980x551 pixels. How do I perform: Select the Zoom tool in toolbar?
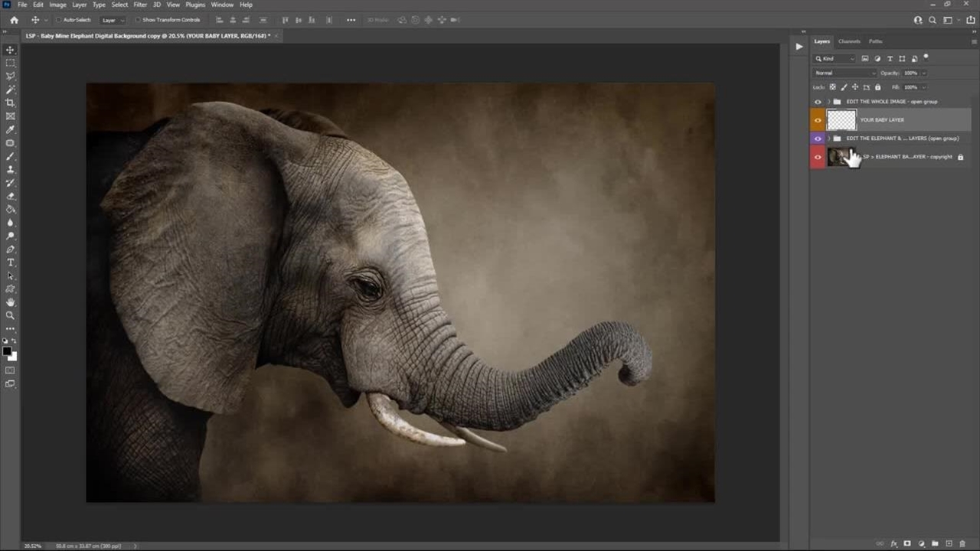point(10,315)
